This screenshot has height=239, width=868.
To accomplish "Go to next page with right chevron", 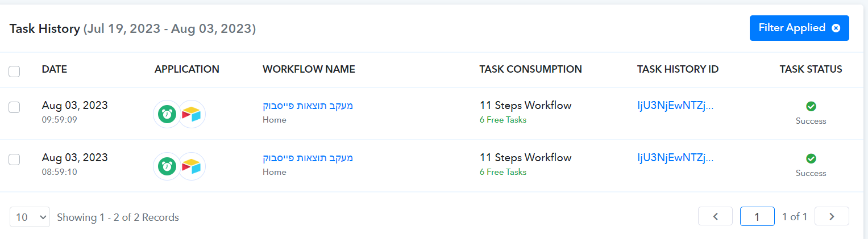I will (x=832, y=216).
